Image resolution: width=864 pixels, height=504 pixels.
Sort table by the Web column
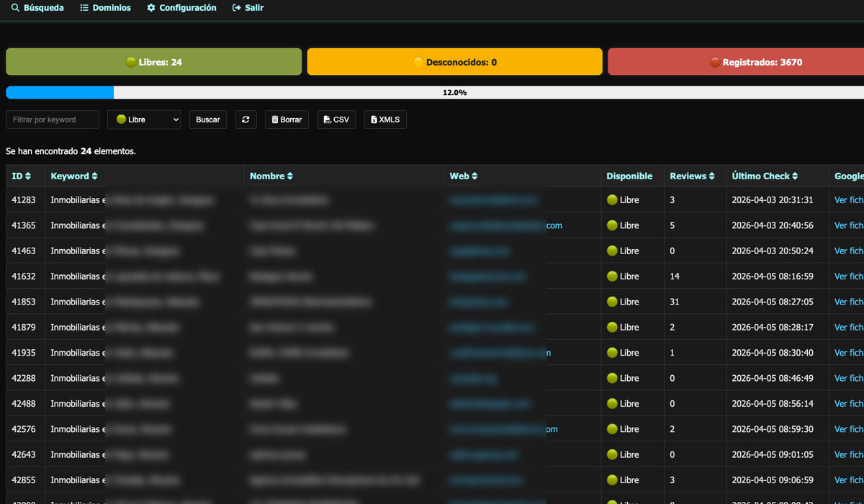(464, 176)
